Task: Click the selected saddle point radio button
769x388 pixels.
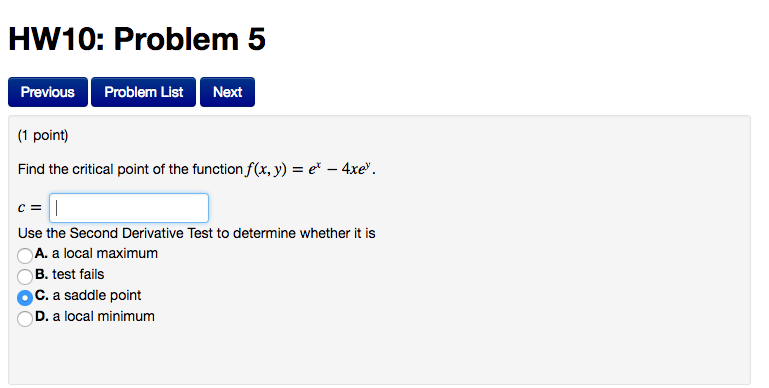Action: [x=25, y=298]
